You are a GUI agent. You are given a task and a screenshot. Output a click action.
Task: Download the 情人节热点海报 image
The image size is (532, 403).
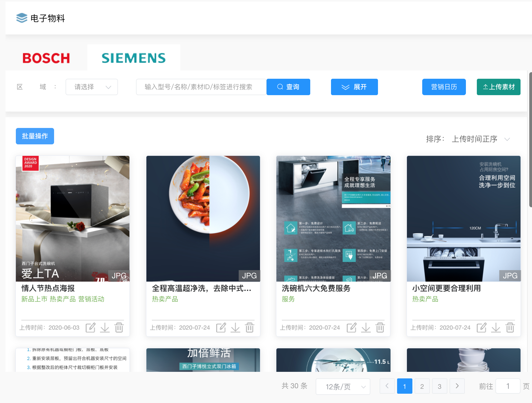[x=105, y=327]
